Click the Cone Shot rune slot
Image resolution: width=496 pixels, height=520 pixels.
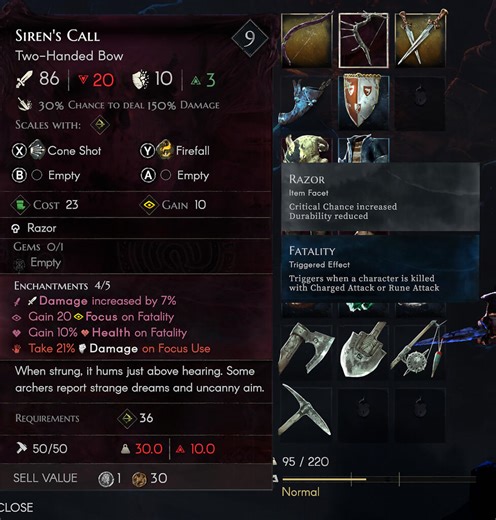(57, 151)
